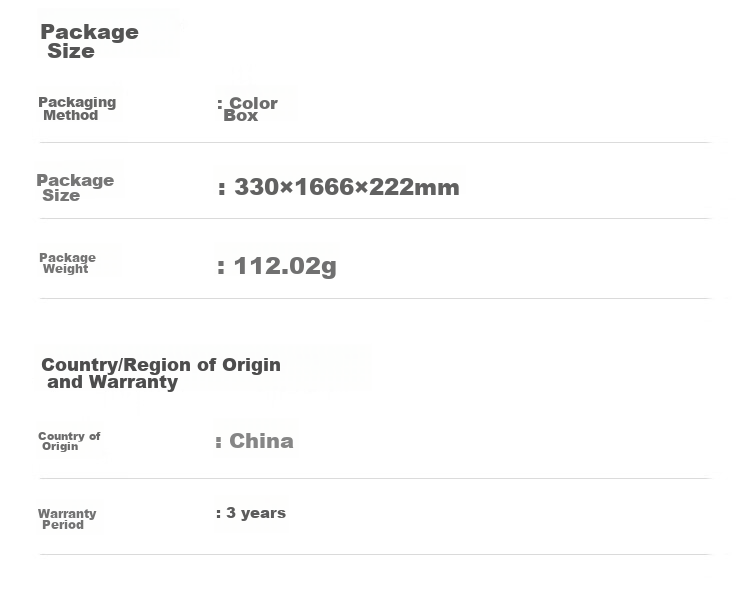Click the colon before China
The width and height of the screenshot is (750, 607).
coord(219,442)
